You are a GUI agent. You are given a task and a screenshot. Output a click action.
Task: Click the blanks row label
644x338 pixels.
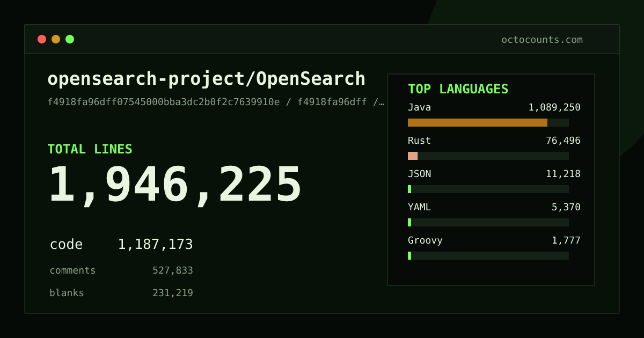[x=67, y=293]
